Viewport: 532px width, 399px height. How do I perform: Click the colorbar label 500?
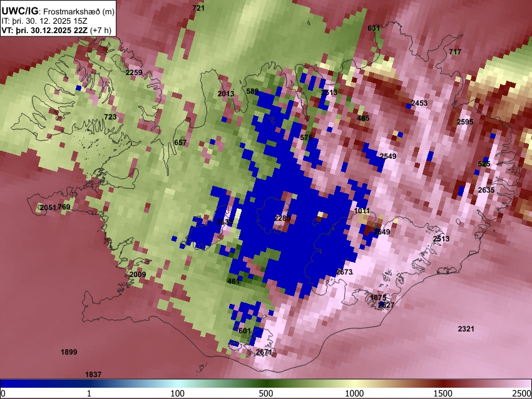click(x=266, y=393)
